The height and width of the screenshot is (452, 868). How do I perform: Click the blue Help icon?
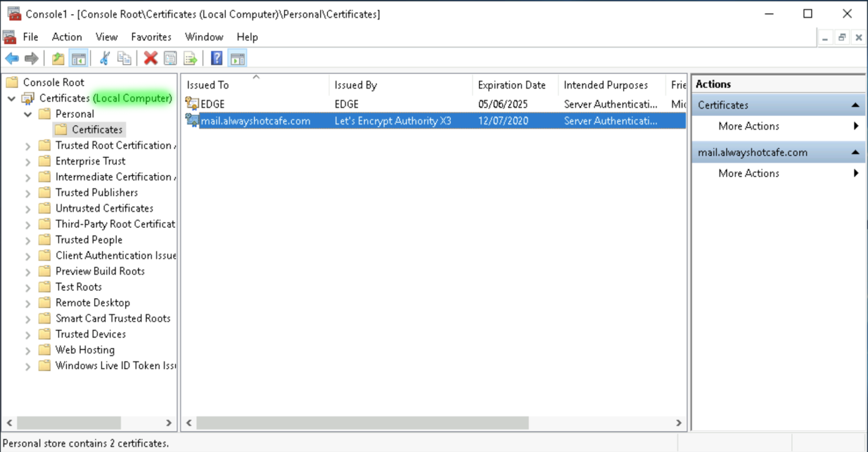[216, 58]
